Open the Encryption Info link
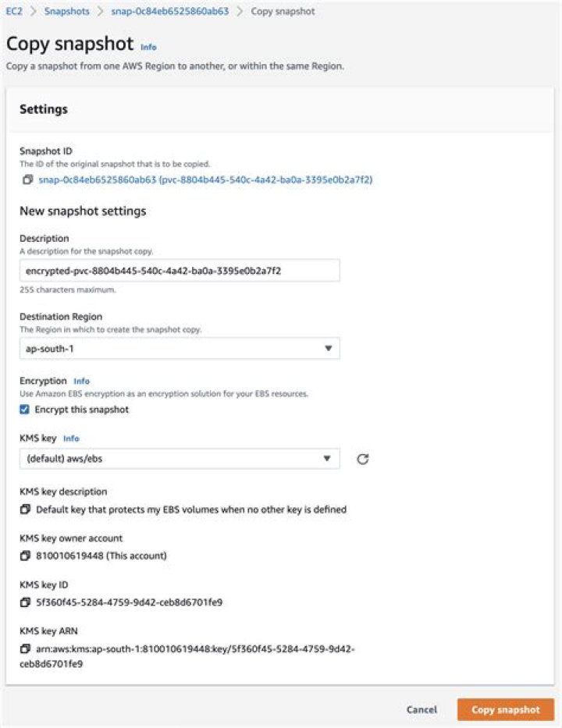Screen dimensions: 562x728 point(81,382)
